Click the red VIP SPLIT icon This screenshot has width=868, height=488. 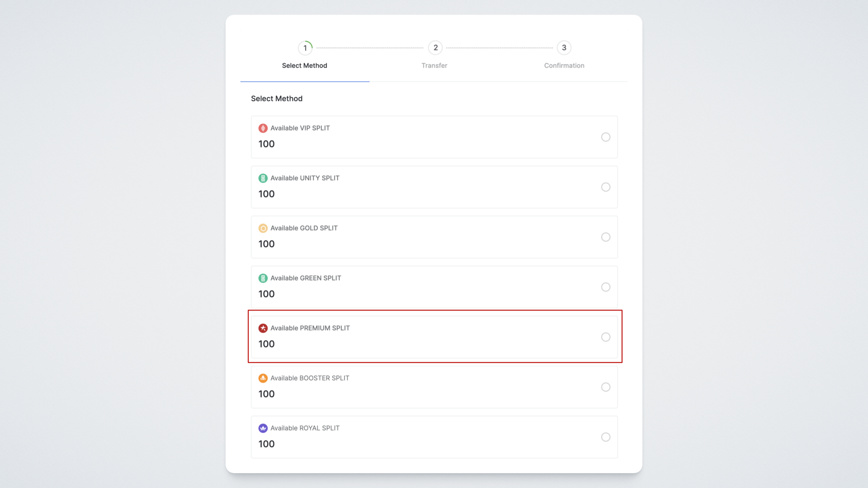(263, 128)
